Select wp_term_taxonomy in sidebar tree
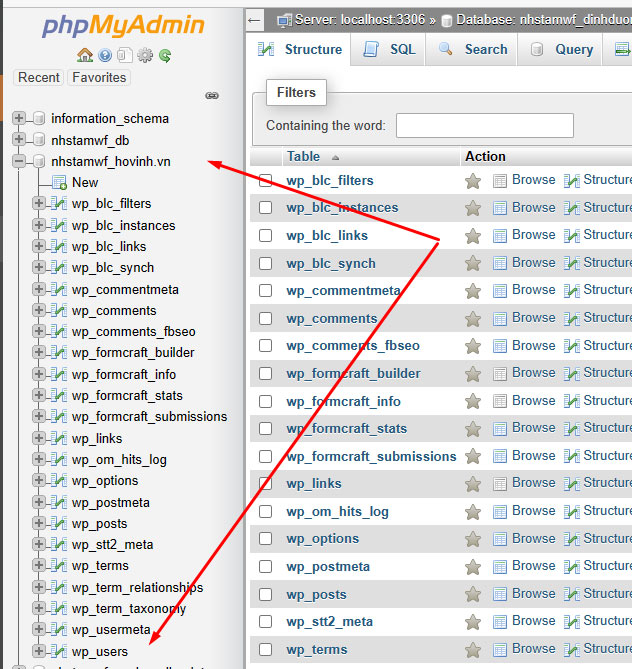This screenshot has height=669, width=632. tap(129, 609)
